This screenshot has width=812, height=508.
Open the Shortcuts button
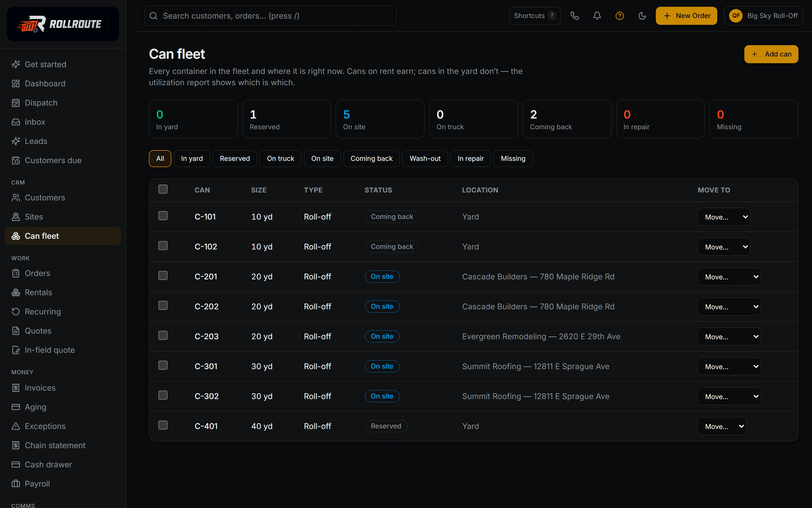(x=535, y=16)
